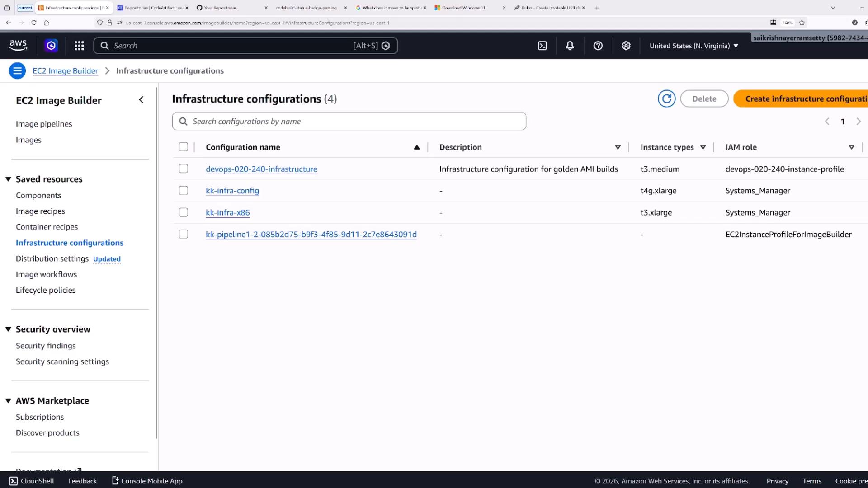The image size is (868, 488).
Task: Collapse the EC2 Image Builder sidebar
Action: point(142,100)
